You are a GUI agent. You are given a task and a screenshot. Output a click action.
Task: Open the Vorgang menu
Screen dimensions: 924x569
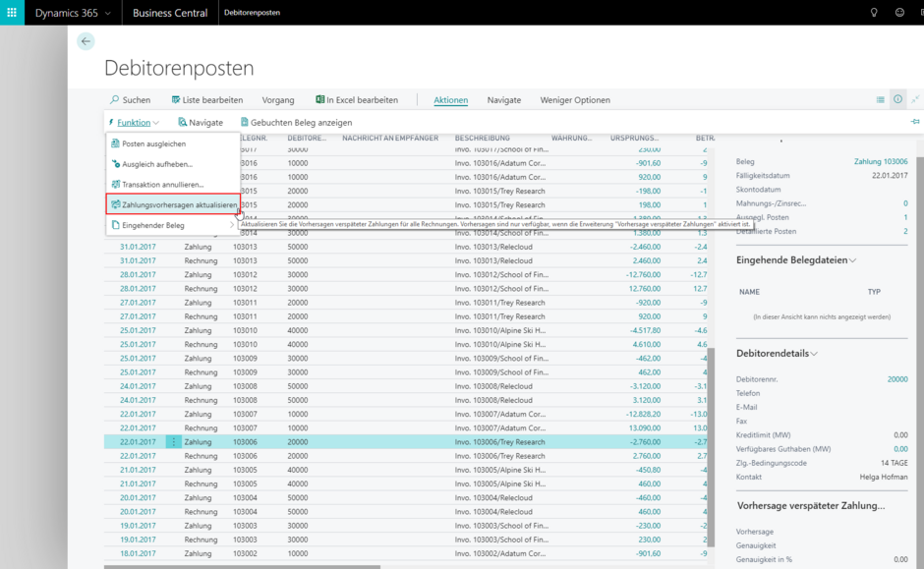[278, 100]
